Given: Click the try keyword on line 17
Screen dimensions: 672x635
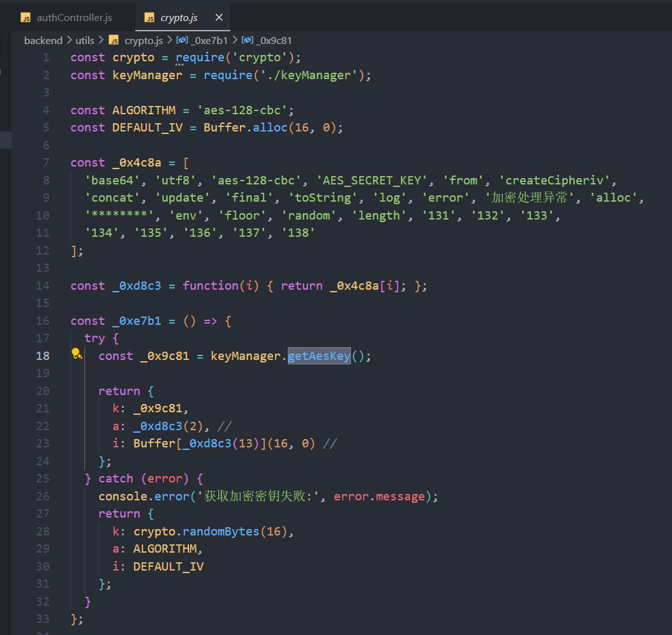Looking at the screenshot, I should [x=94, y=338].
